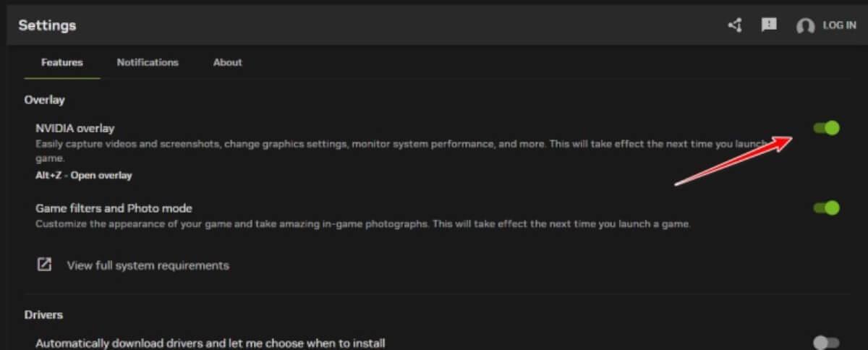Enable automatic driver download toggle
Image resolution: width=868 pixels, height=350 pixels.
(x=826, y=342)
